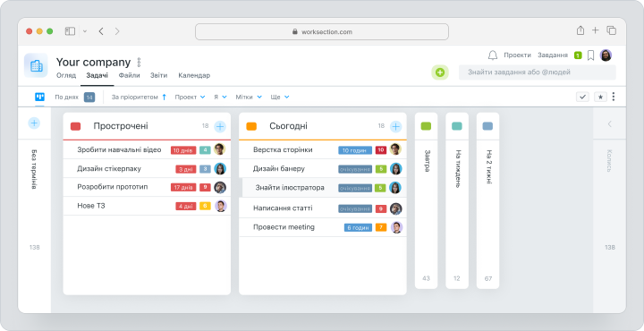Open the bookmark icon in header
Screen dimensions: 644x331
click(x=590, y=55)
